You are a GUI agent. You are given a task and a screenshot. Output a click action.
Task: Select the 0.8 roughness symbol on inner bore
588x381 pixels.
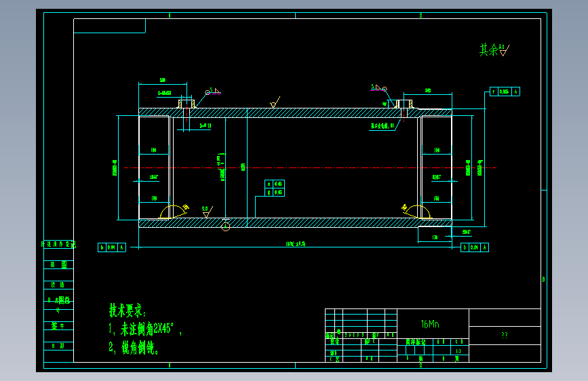pyautogui.click(x=207, y=212)
